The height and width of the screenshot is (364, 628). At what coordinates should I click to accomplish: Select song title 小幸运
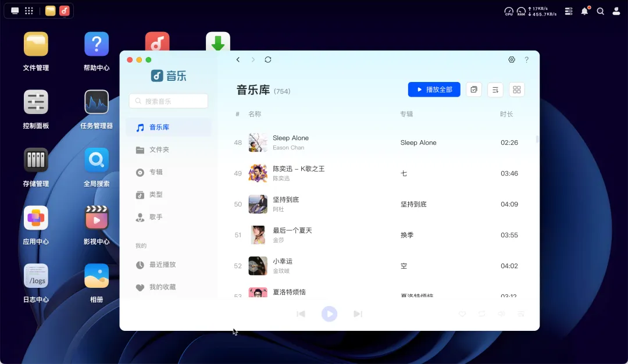283,261
